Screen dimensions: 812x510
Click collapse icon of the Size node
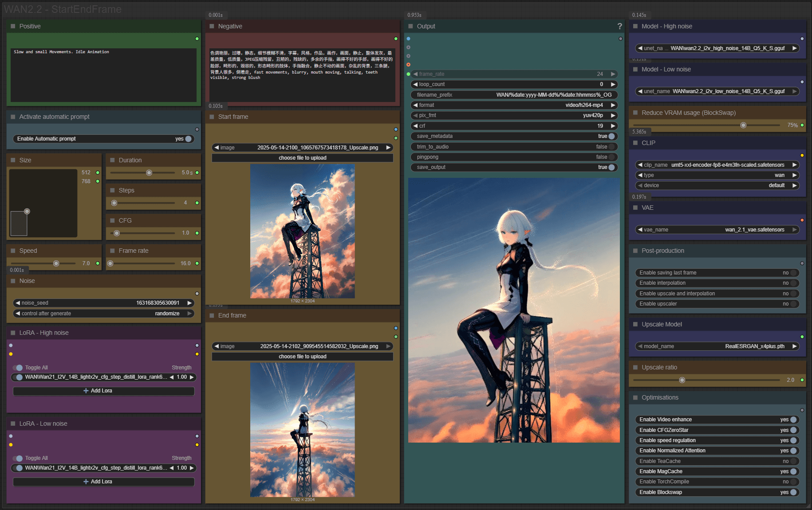pyautogui.click(x=13, y=160)
